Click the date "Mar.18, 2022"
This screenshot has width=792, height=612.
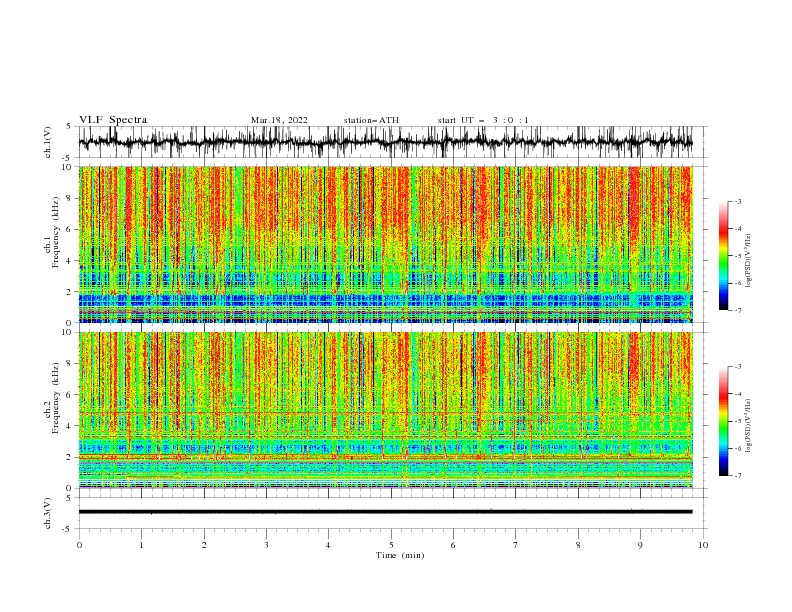point(279,120)
